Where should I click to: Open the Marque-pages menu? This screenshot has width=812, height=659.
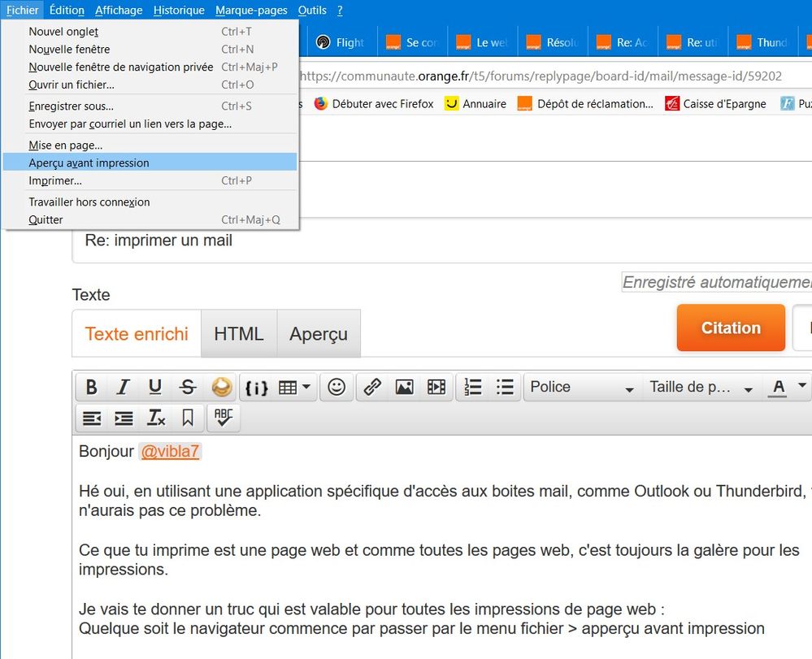tap(251, 11)
